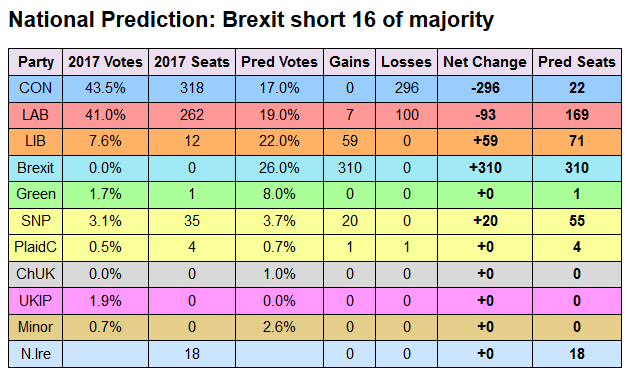The image size is (635, 376).
Task: Click the Green party row label
Action: [x=36, y=194]
